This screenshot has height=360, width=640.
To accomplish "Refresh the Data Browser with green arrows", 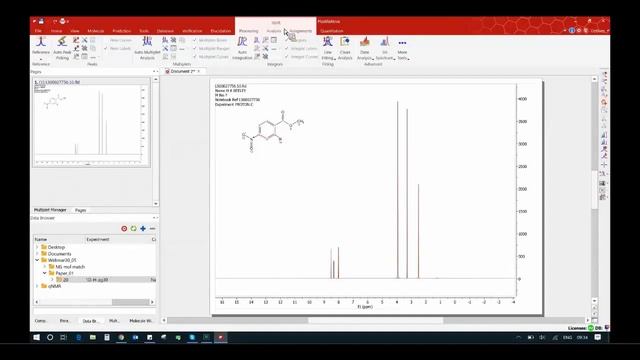I will click(x=133, y=229).
